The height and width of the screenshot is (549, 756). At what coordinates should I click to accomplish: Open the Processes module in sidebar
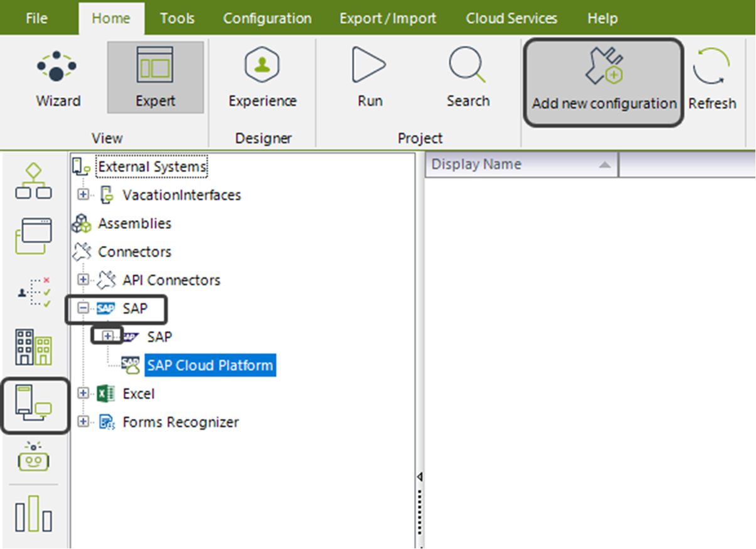(33, 181)
